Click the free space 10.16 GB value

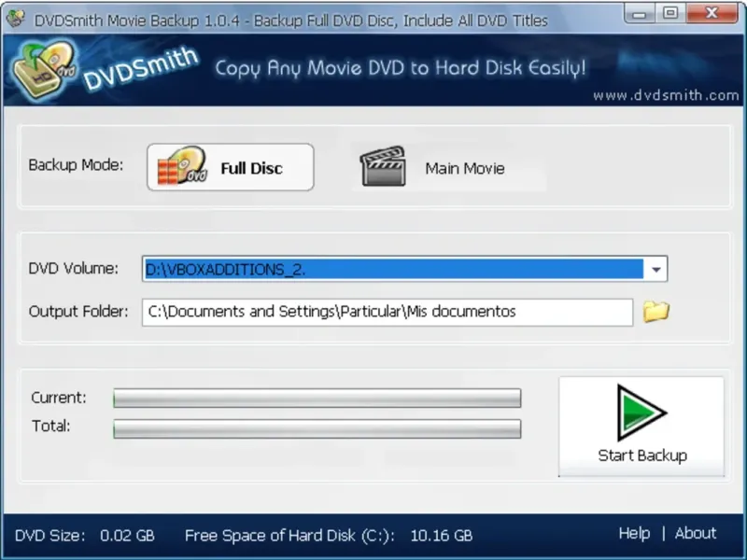(x=441, y=536)
